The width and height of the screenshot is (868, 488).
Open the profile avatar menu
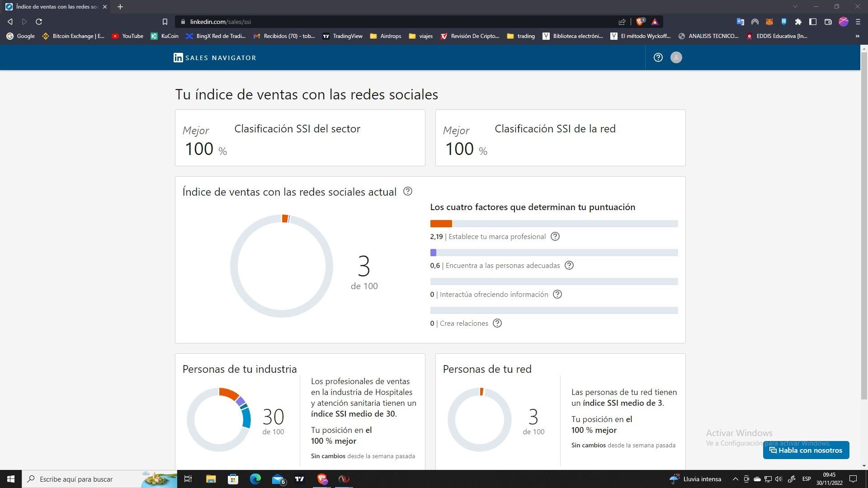click(676, 57)
